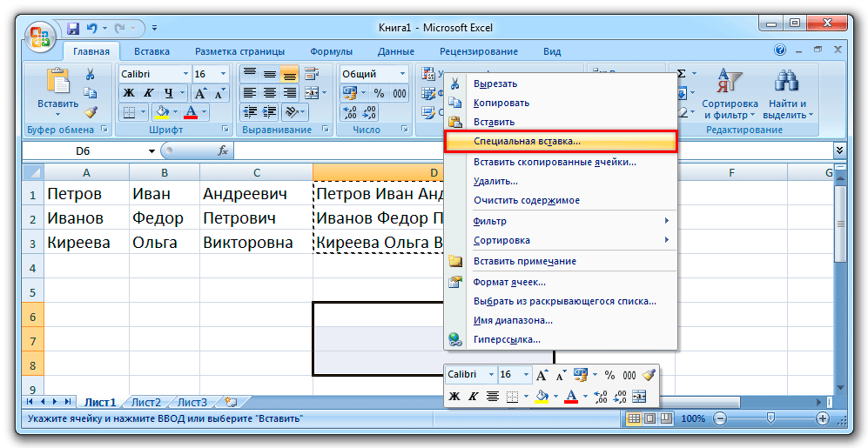Apply yellow fill color from ribbon
Viewport: 868px width, 448px height.
162,113
